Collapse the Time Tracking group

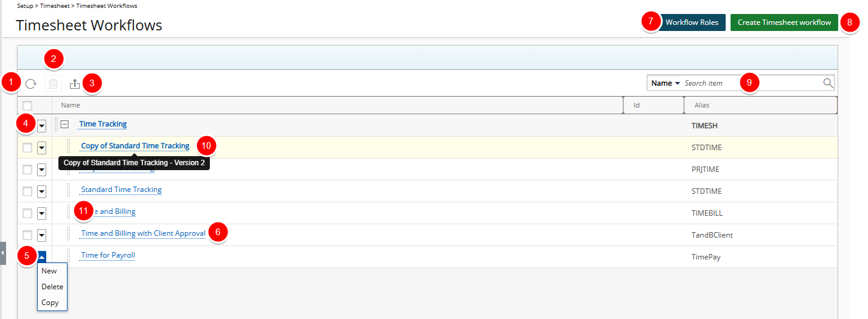64,124
